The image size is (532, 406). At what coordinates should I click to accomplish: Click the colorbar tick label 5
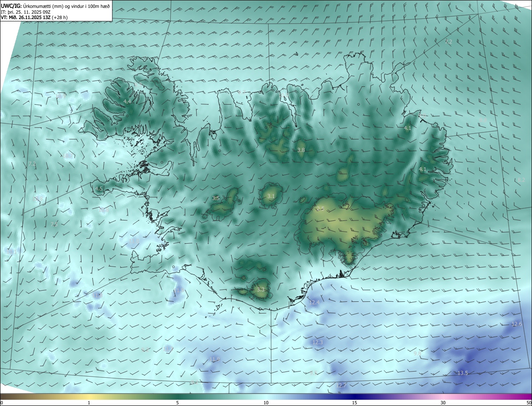click(x=177, y=403)
